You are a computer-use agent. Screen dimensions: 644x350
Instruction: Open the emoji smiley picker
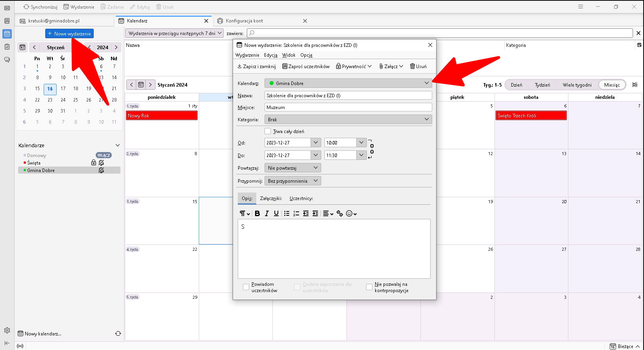pyautogui.click(x=351, y=213)
